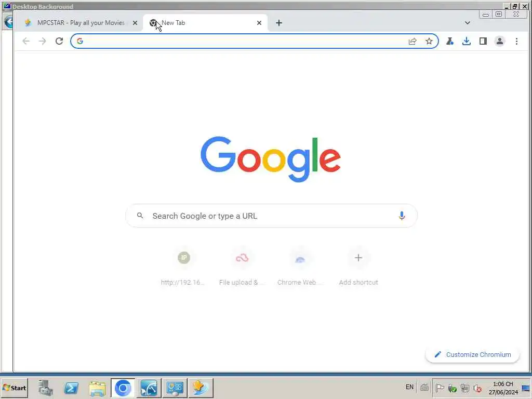
Task: Add a new tab with plus button
Action: coord(279,23)
